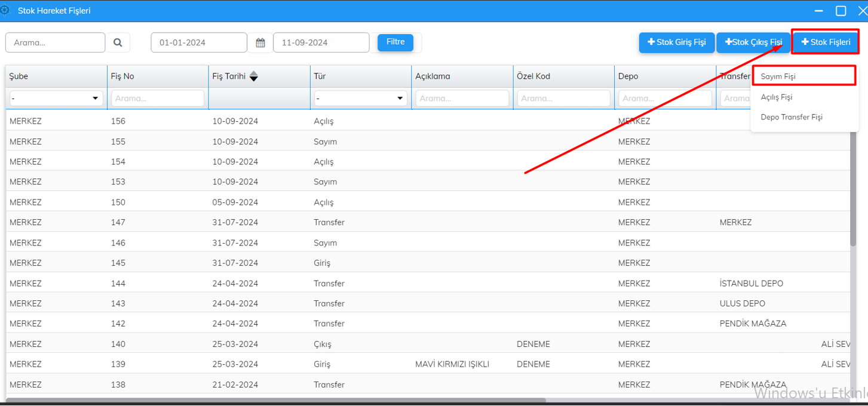Click the end date 11-09-2024 field

321,42
